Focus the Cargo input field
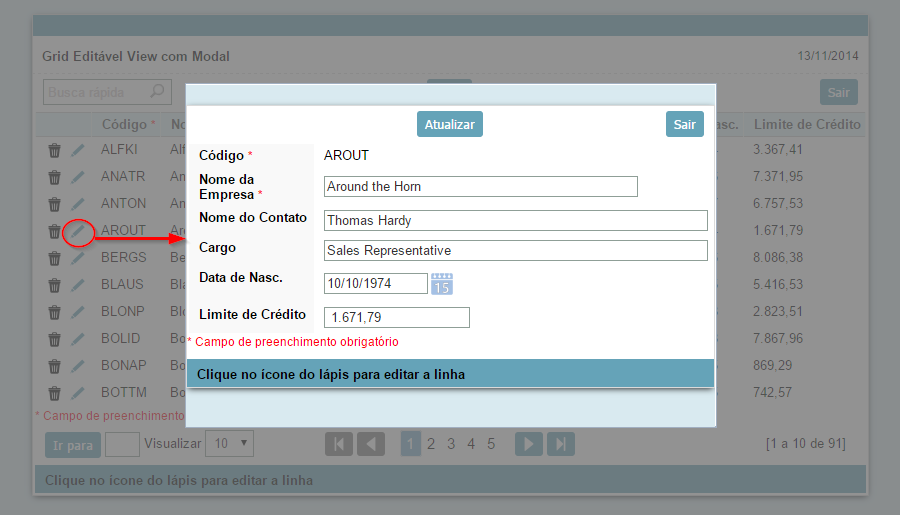 click(516, 250)
